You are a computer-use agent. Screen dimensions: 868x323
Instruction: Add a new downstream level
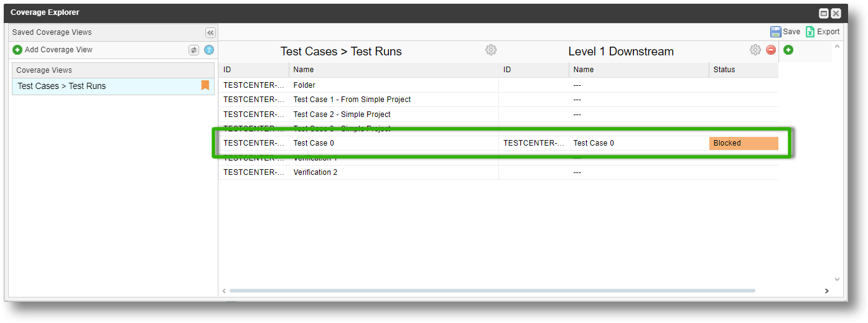(788, 50)
